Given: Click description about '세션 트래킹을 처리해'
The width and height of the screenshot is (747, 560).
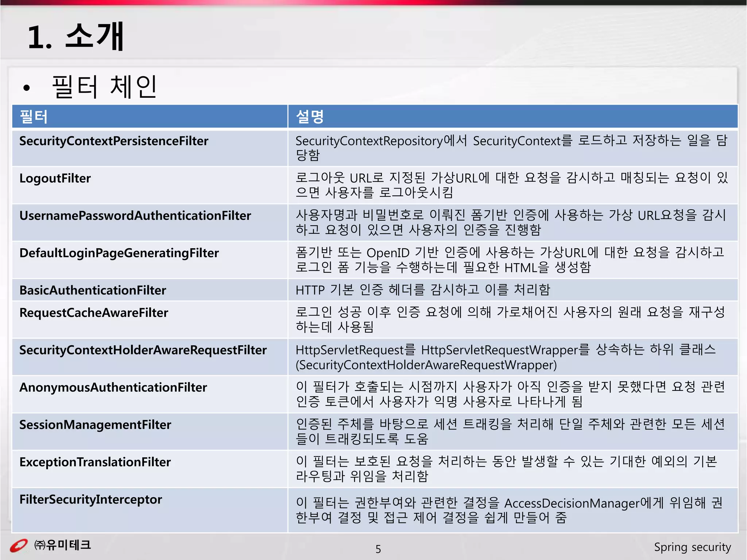Looking at the screenshot, I should 513,432.
